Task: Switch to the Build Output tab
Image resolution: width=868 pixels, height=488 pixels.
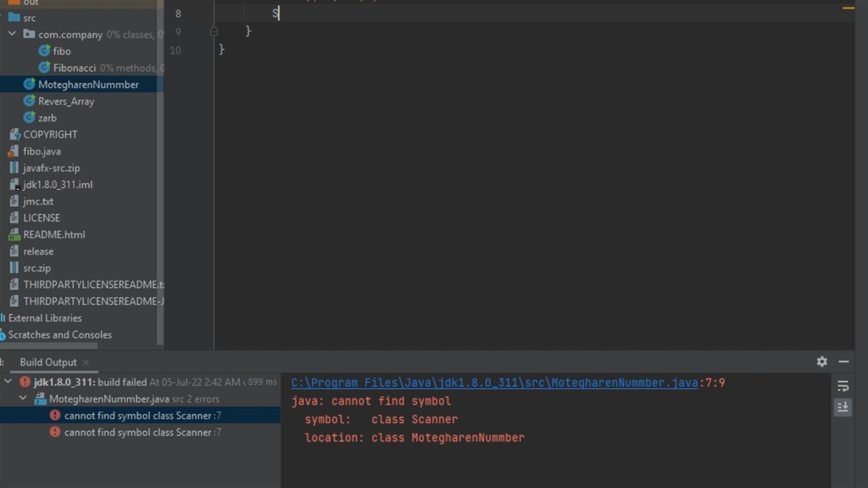Action: [x=48, y=363]
